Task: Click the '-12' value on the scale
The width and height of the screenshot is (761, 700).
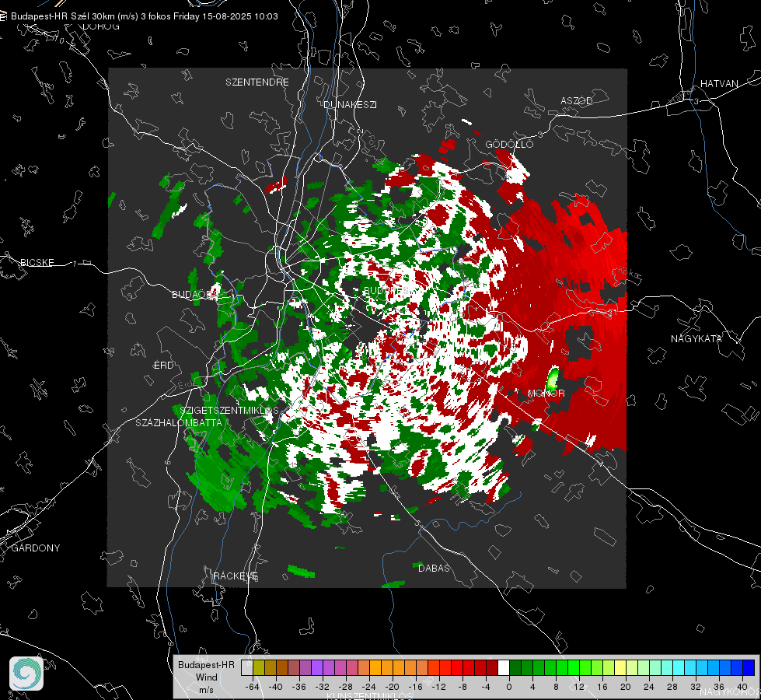Action: pos(438,687)
